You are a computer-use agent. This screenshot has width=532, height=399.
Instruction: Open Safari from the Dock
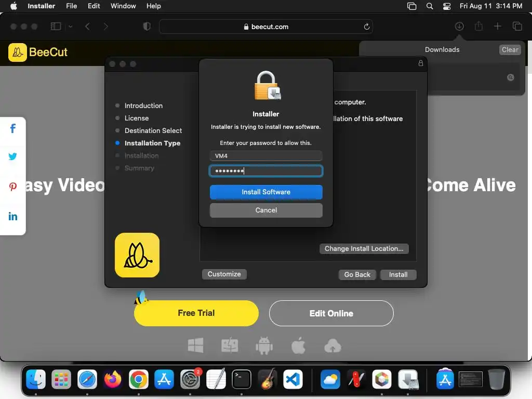[87, 379]
